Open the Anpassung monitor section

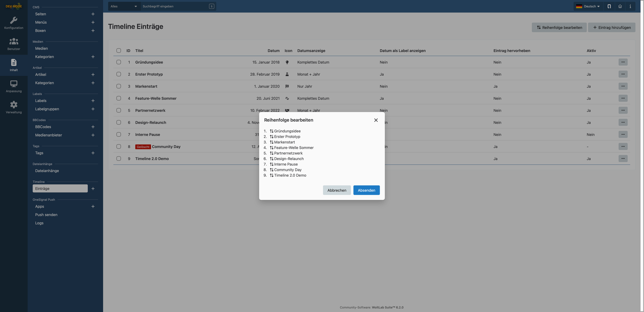click(x=14, y=86)
